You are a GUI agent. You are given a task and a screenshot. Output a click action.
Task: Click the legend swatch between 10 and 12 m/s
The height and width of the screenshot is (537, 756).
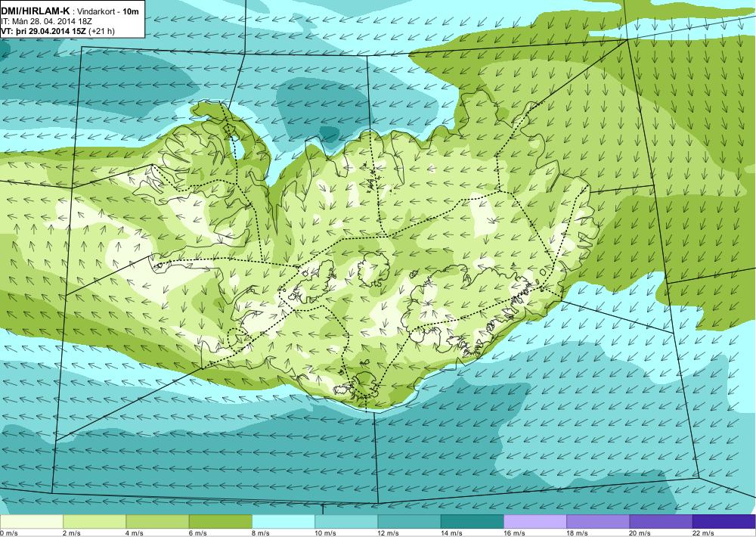pos(346,522)
